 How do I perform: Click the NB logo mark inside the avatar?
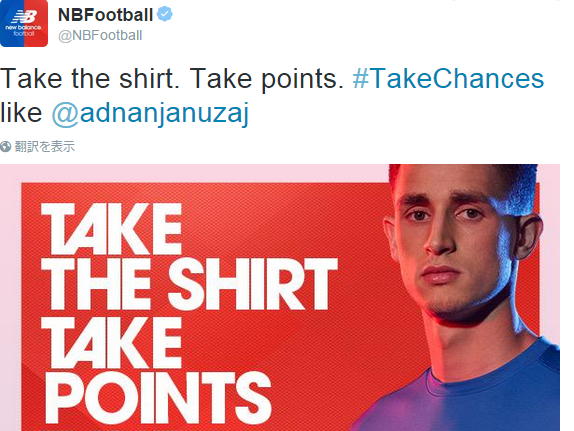[24, 16]
